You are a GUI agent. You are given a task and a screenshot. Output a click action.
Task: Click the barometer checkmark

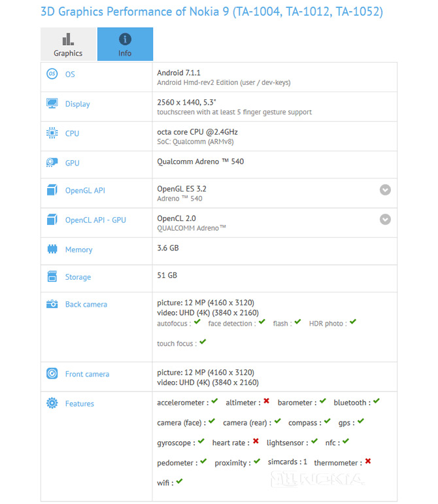(x=323, y=401)
